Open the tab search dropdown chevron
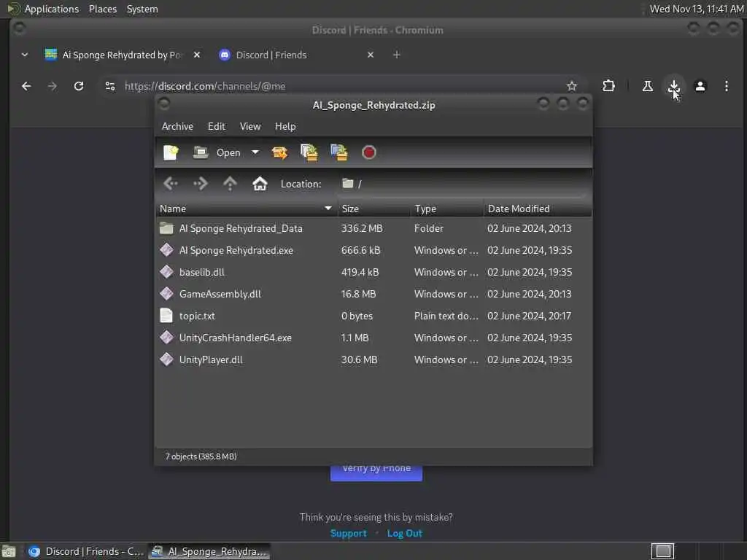 pyautogui.click(x=25, y=55)
